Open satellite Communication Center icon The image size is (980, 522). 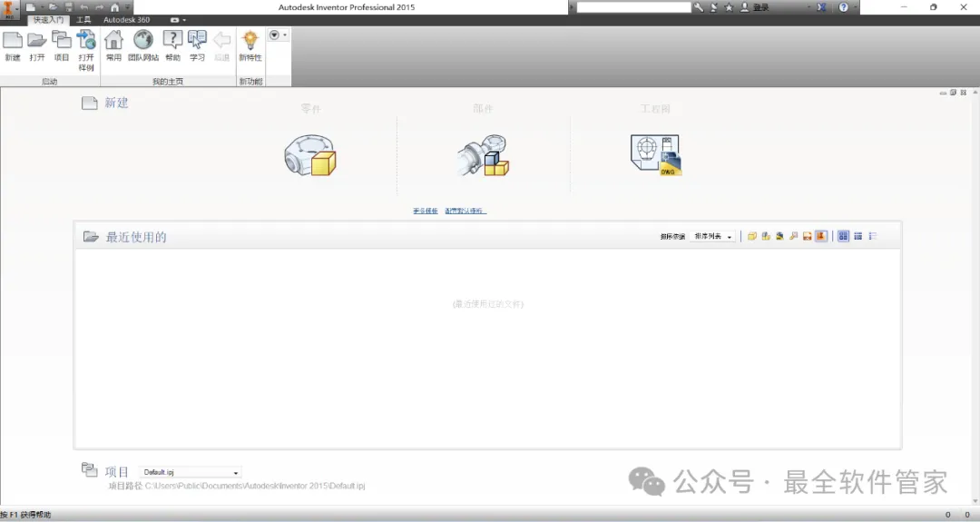(714, 7)
